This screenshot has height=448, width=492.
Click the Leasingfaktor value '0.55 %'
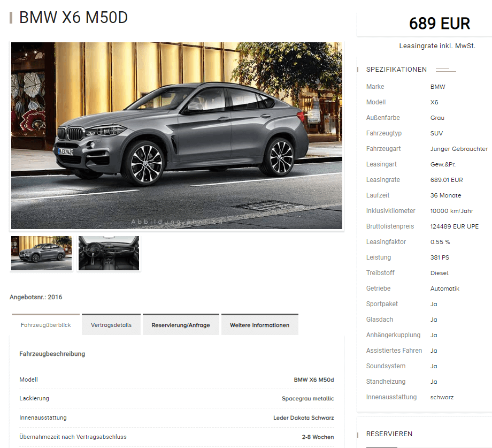pyautogui.click(x=440, y=242)
